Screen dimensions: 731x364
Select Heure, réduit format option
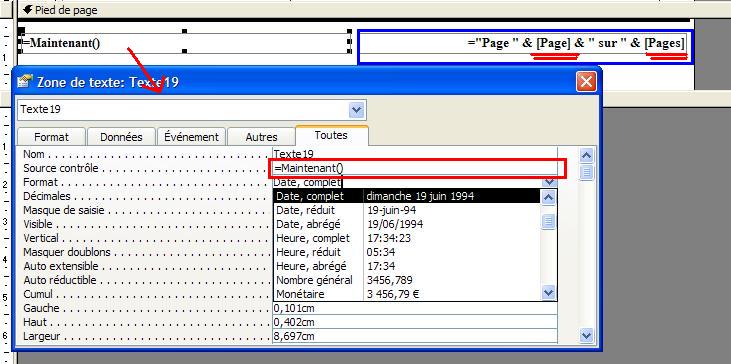click(407, 252)
